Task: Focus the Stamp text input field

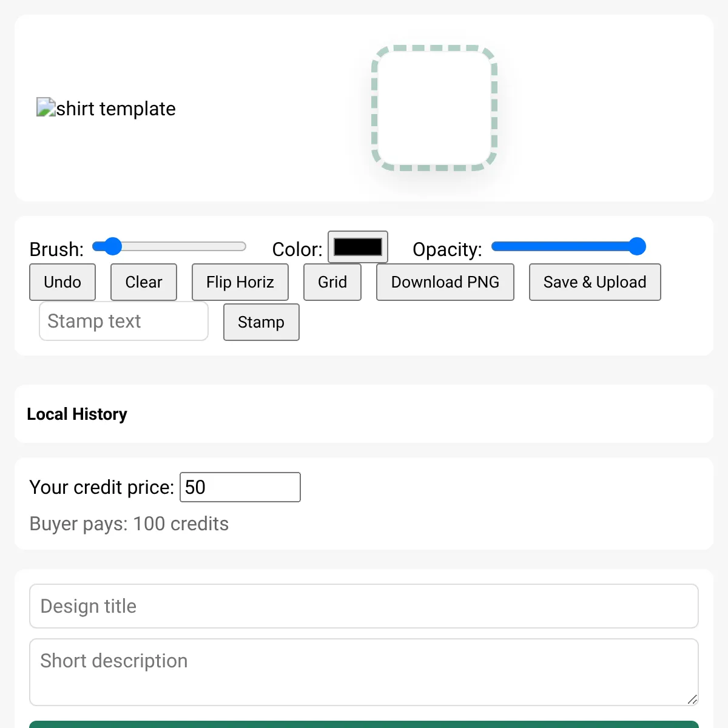Action: point(124,321)
